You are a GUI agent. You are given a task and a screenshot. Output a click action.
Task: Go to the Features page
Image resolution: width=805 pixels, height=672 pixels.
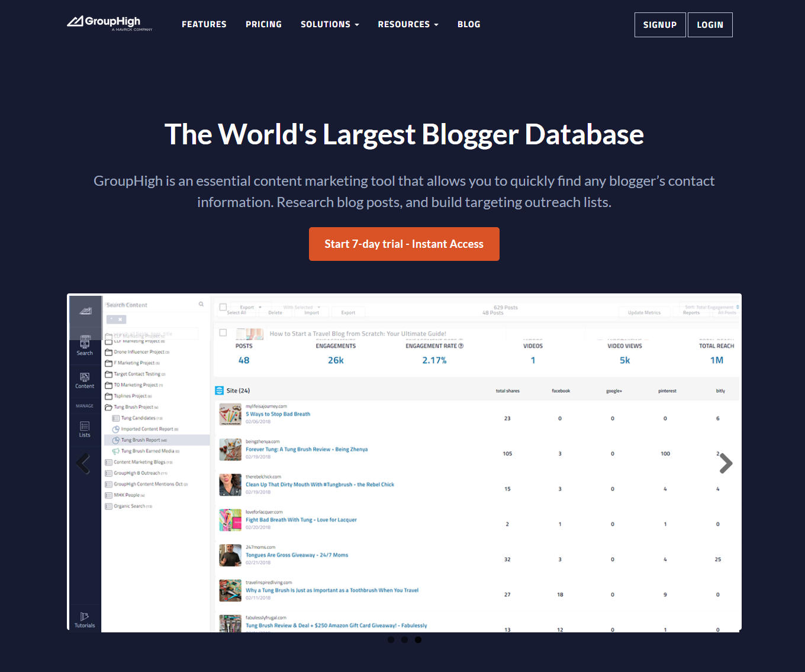point(204,24)
